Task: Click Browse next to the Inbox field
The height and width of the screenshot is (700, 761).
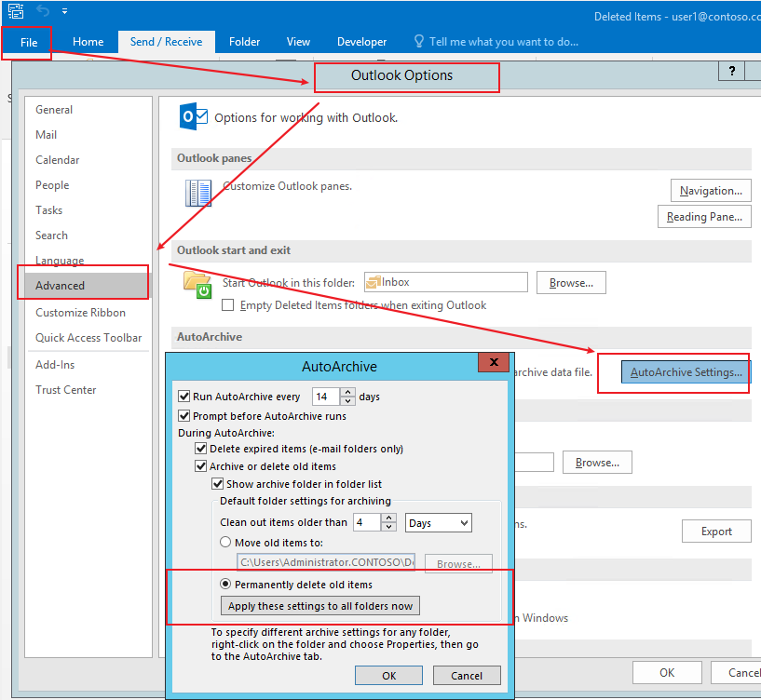Action: point(571,283)
